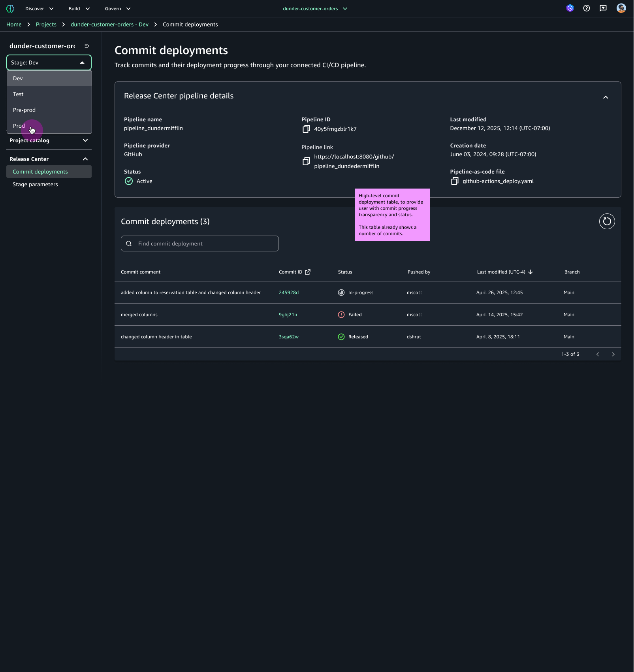Collapse the Release Center nav section
The height and width of the screenshot is (672, 634).
[x=85, y=159]
